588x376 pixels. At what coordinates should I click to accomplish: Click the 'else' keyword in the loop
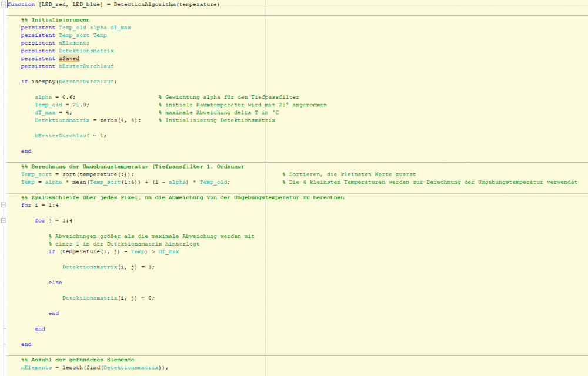pyautogui.click(x=55, y=283)
